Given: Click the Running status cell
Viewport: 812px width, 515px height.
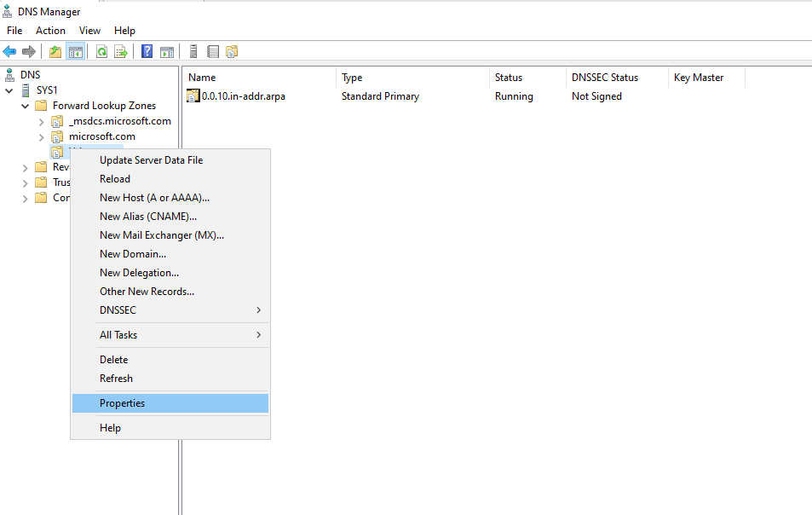Looking at the screenshot, I should [514, 96].
